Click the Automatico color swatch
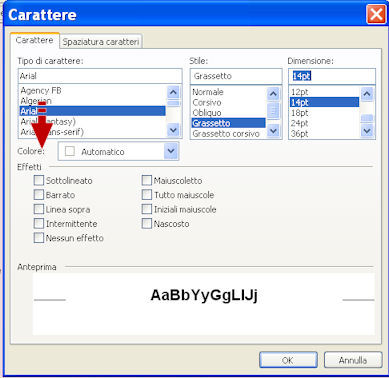 [70, 151]
